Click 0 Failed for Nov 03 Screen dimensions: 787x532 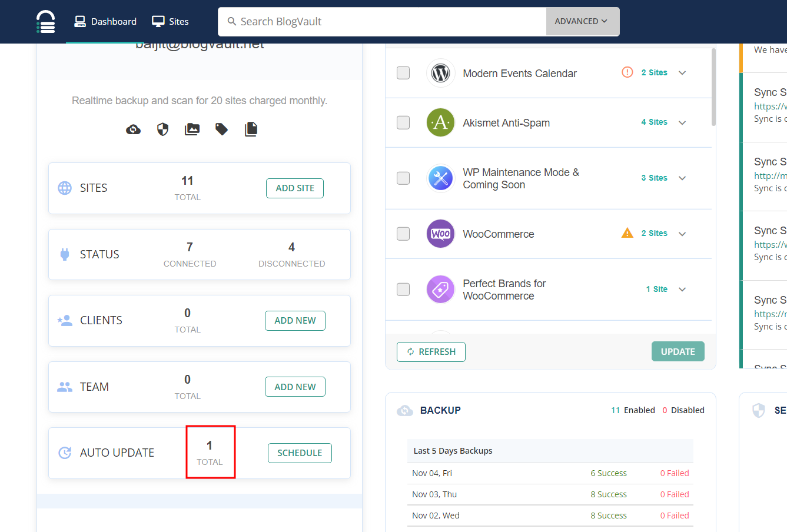click(675, 494)
